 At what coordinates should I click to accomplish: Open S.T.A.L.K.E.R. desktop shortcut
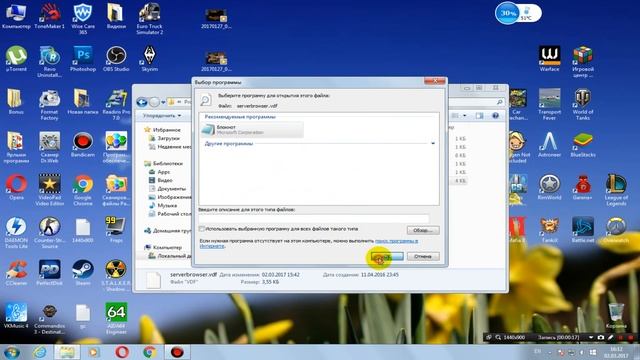[116, 276]
